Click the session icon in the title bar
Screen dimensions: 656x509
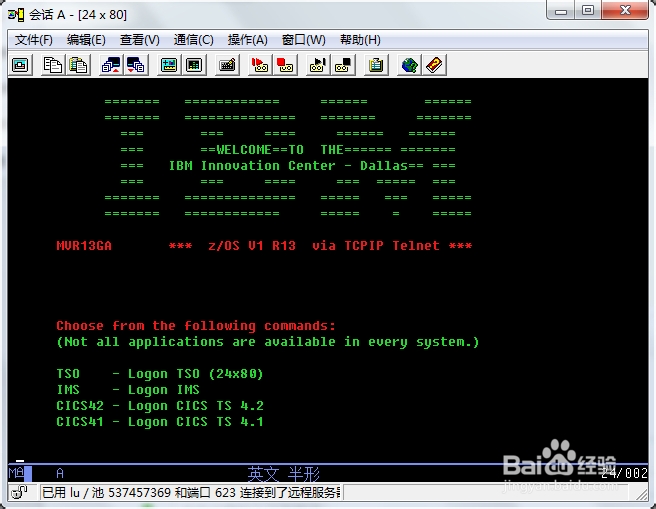[16, 15]
